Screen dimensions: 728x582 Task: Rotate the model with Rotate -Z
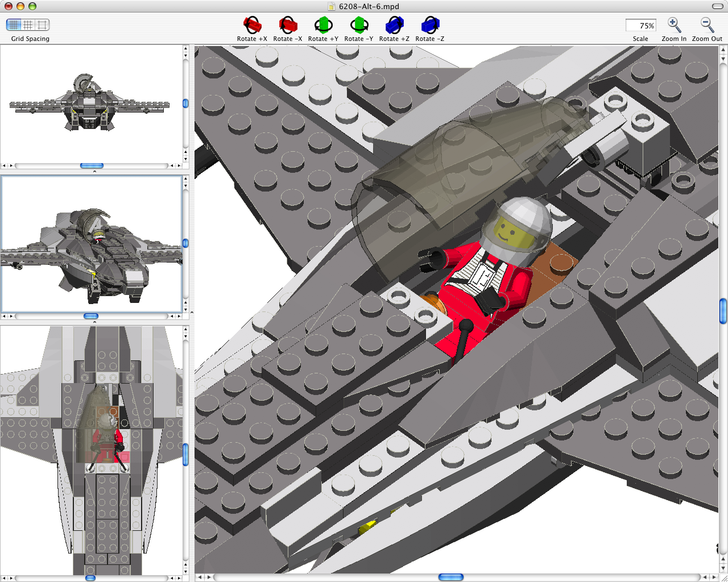tap(429, 24)
